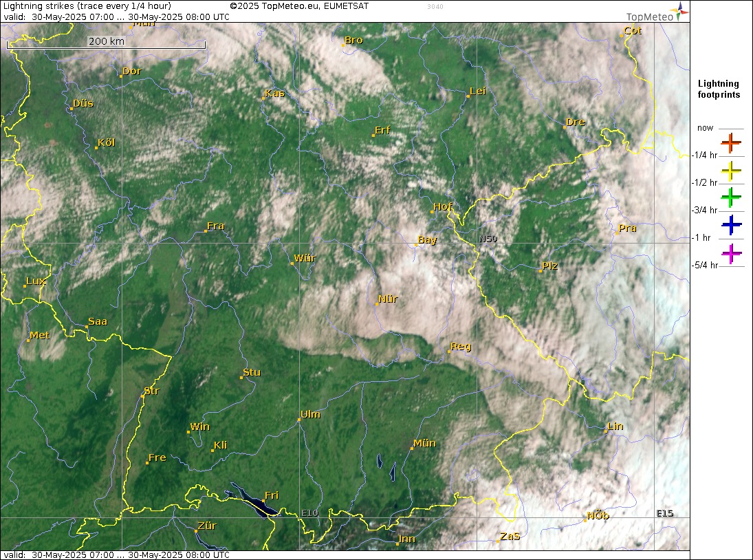
Task: Click the Bro city label
Action: (354, 41)
